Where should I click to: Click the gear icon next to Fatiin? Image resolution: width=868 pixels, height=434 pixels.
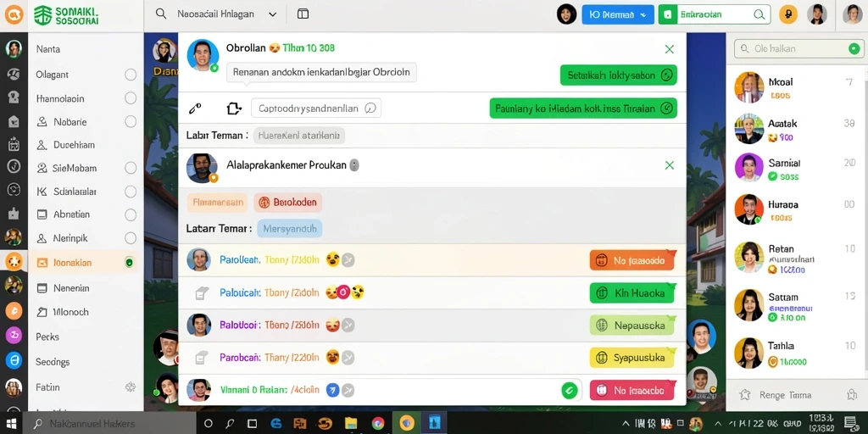pos(131,387)
